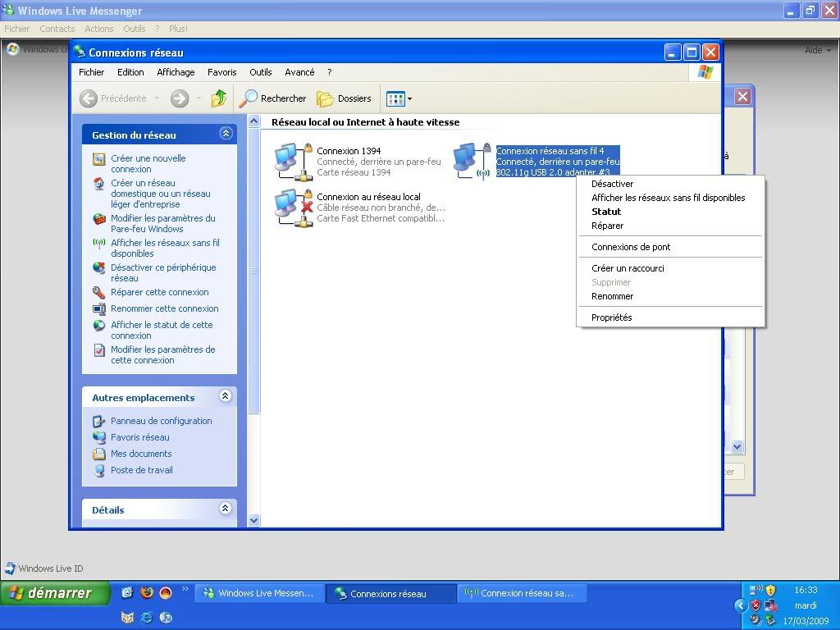Select the Connexion au réseau local icon
The height and width of the screenshot is (630, 840).
(x=293, y=207)
